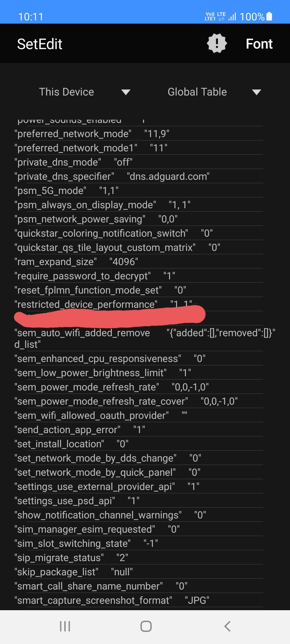The height and width of the screenshot is (644, 290).
Task: Expand the Global Table dropdown arrow
Action: pyautogui.click(x=256, y=92)
